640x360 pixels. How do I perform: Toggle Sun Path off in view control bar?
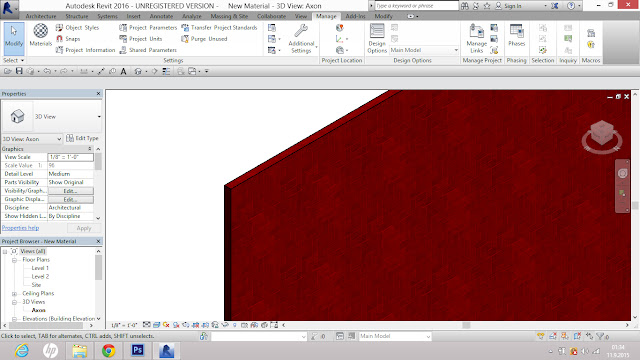pos(166,325)
